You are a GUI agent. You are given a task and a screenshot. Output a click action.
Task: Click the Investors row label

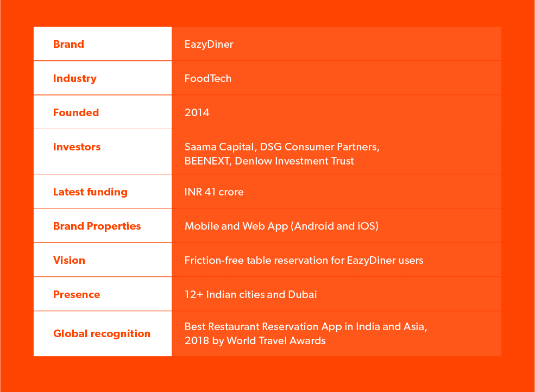coord(77,147)
